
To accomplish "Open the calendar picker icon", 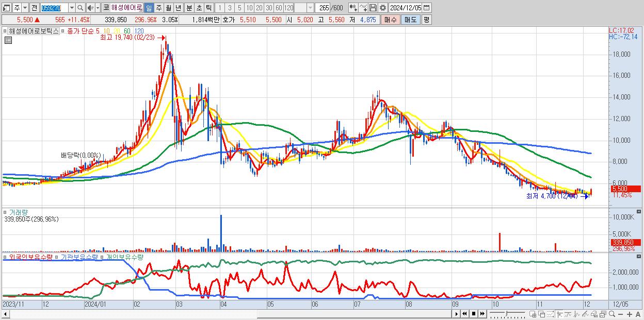I will [x=427, y=8].
